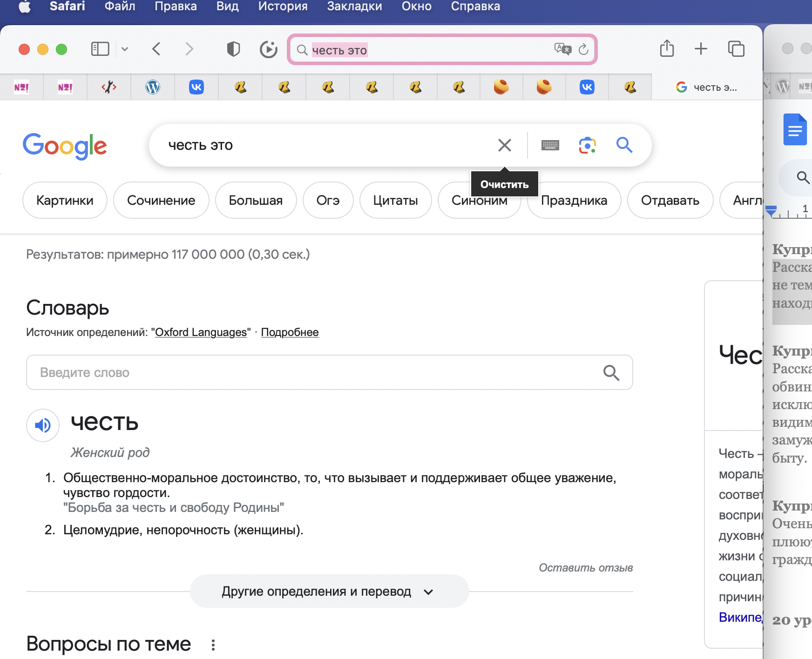812x659 pixels.
Task: Go forward to next page
Action: tap(189, 49)
